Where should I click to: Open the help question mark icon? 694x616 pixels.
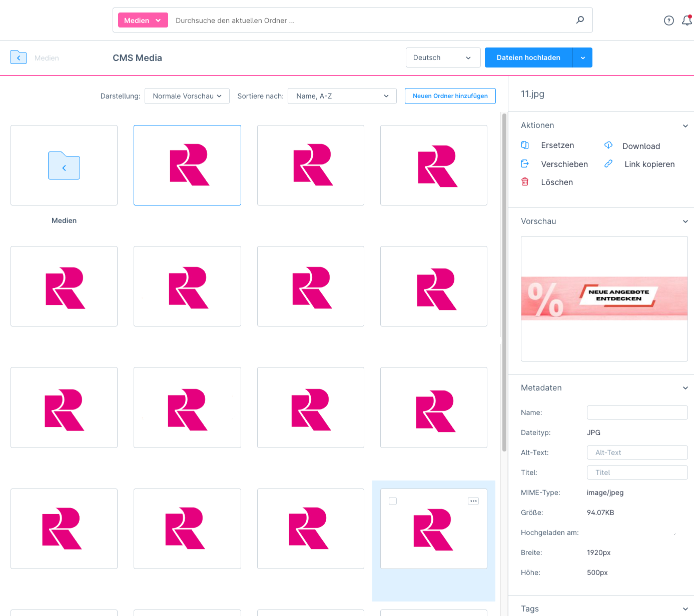pyautogui.click(x=669, y=20)
